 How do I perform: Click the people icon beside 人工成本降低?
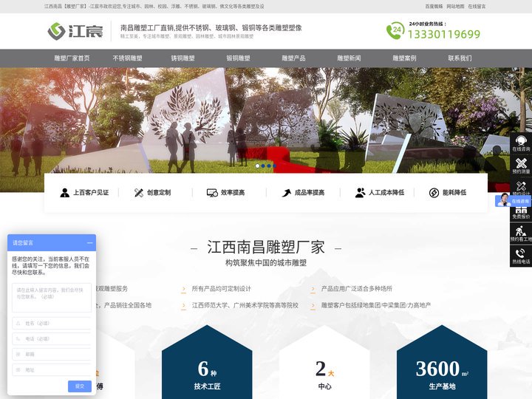tap(361, 193)
